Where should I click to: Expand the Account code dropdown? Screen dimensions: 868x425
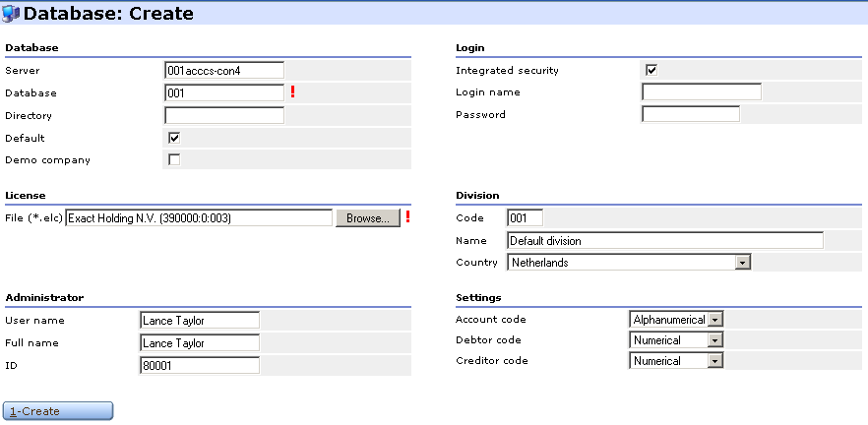pos(676,320)
